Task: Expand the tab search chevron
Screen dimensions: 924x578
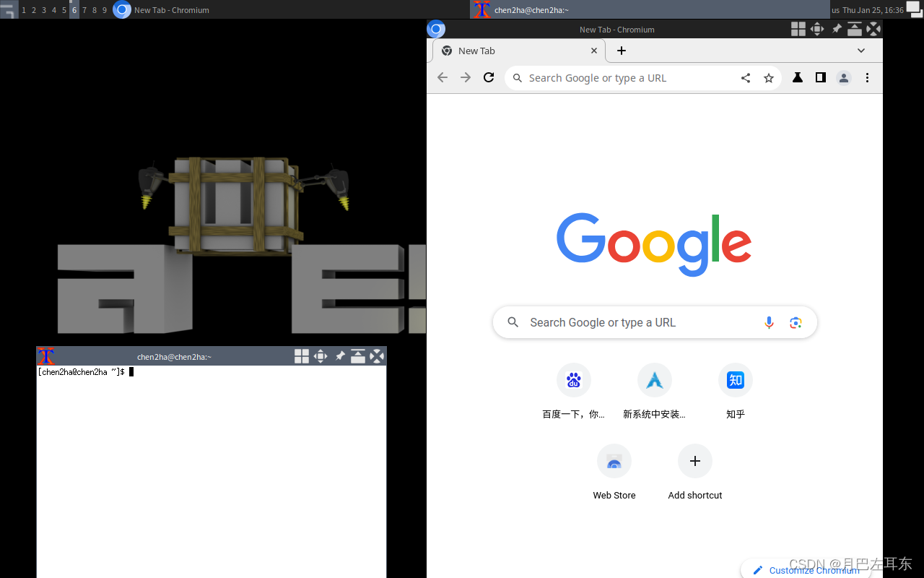Action: (x=861, y=51)
